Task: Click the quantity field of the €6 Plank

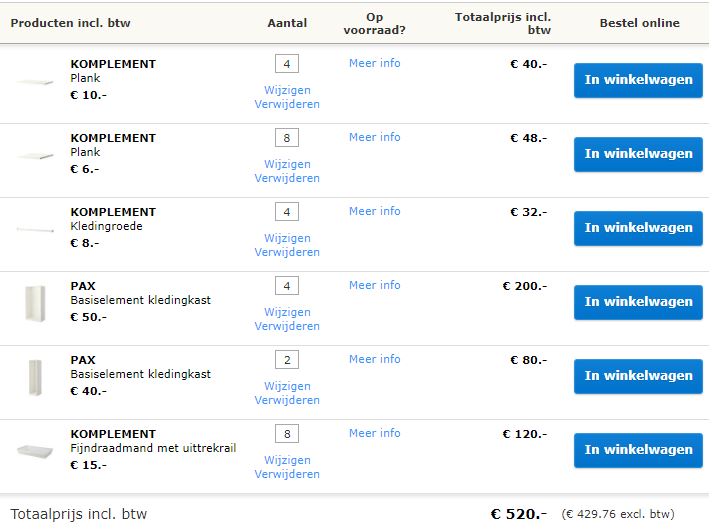Action: point(287,139)
